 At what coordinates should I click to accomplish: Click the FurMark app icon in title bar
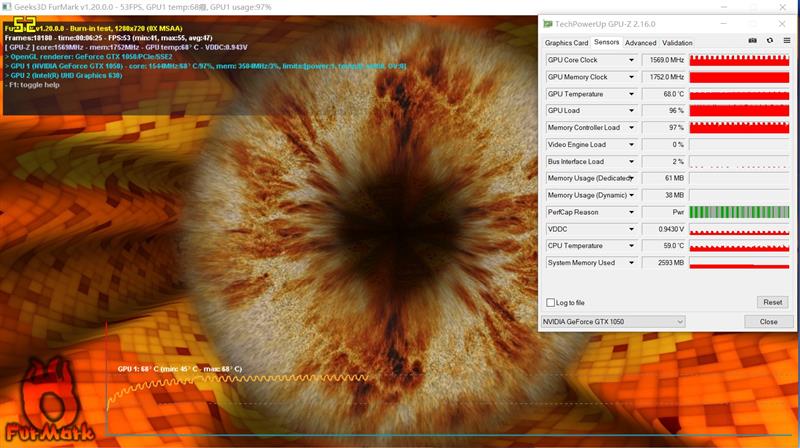click(x=7, y=7)
